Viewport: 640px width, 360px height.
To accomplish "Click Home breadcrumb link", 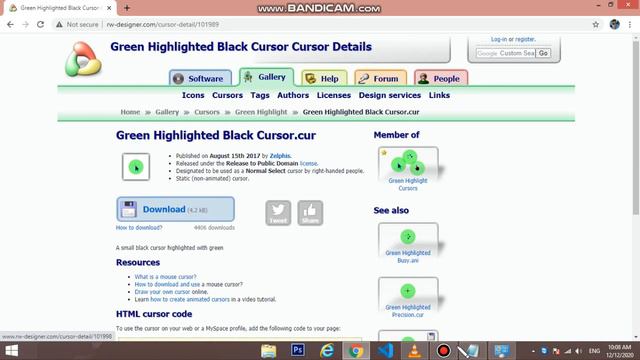I will tap(130, 112).
